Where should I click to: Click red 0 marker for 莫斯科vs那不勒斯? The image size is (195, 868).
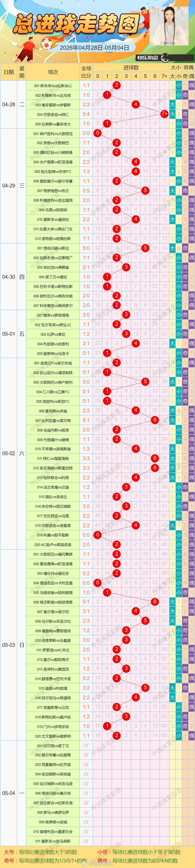pyautogui.click(x=98, y=535)
